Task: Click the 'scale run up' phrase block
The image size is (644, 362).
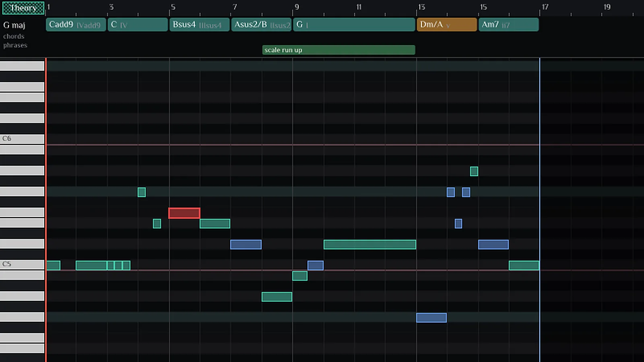Action: tap(339, 50)
